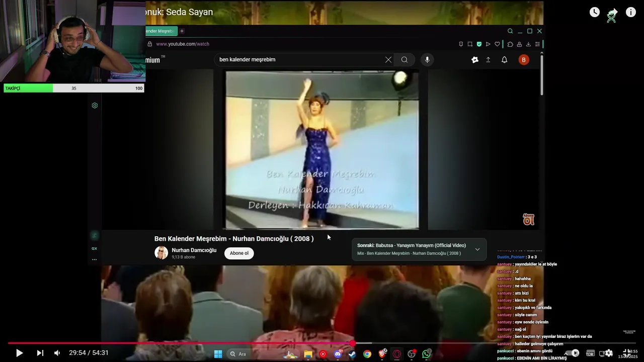Click the browser tab search magnifier
The image size is (644, 362).
coord(510,31)
